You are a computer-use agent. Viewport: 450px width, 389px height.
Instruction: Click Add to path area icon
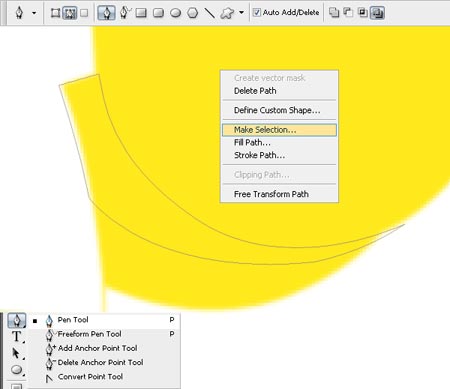(334, 13)
